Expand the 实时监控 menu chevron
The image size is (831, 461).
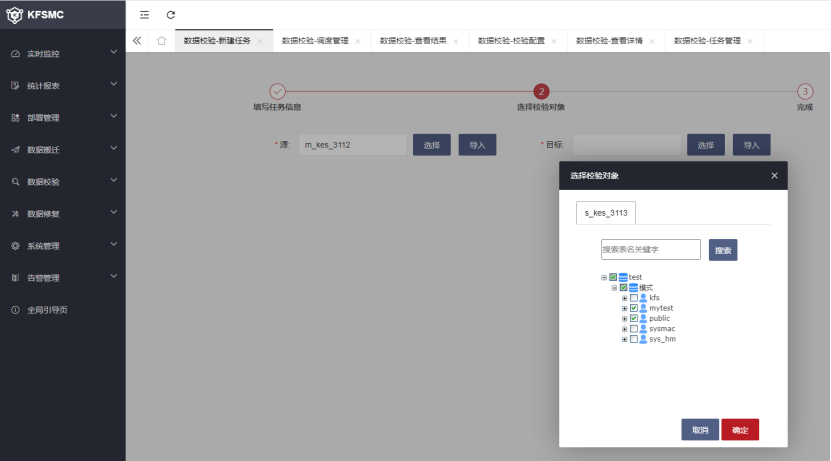click(x=113, y=52)
